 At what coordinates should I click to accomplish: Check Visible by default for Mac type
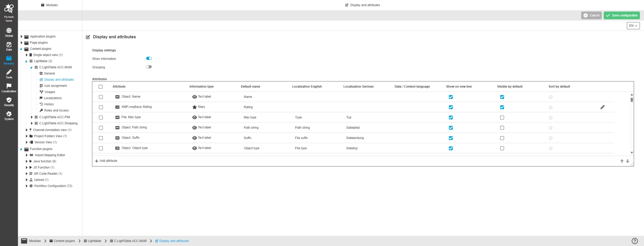pos(502,117)
